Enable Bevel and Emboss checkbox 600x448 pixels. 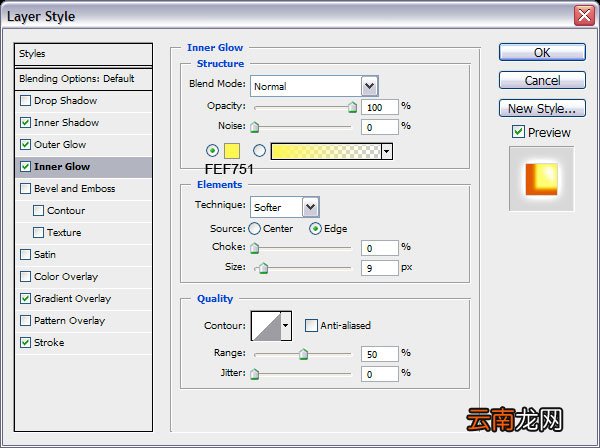(25, 189)
